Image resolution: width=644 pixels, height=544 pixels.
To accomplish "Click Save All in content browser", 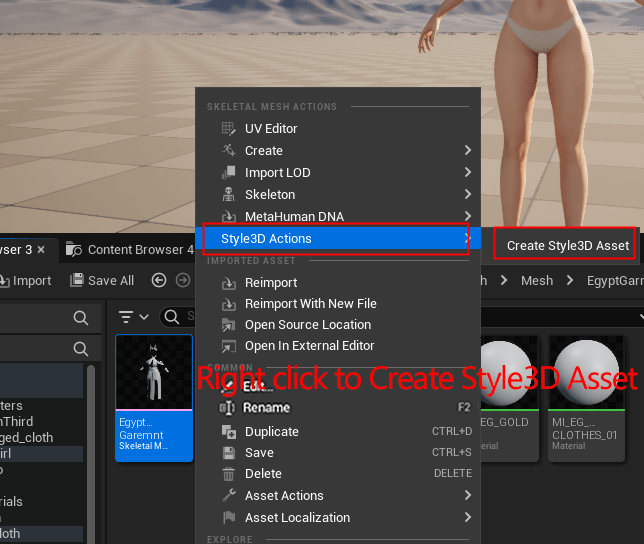I will click(x=102, y=281).
